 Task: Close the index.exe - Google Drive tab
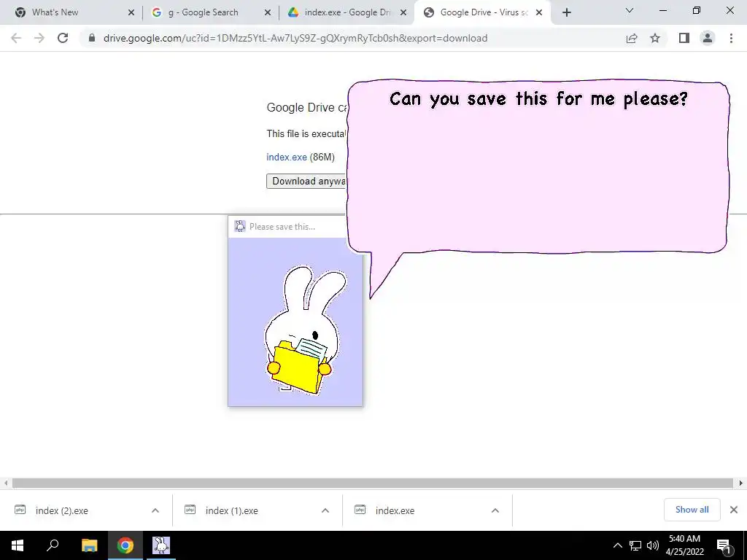[x=403, y=13]
